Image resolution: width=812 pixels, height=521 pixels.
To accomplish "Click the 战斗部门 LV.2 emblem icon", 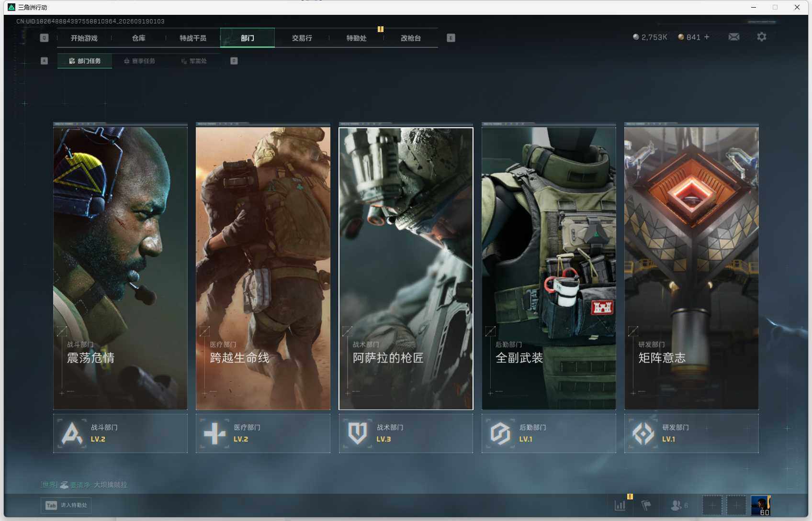I will pos(72,433).
